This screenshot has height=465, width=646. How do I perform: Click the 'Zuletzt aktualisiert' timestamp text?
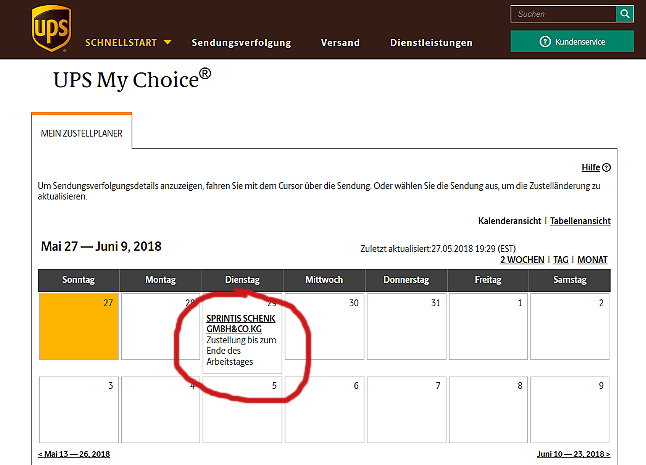[438, 249]
